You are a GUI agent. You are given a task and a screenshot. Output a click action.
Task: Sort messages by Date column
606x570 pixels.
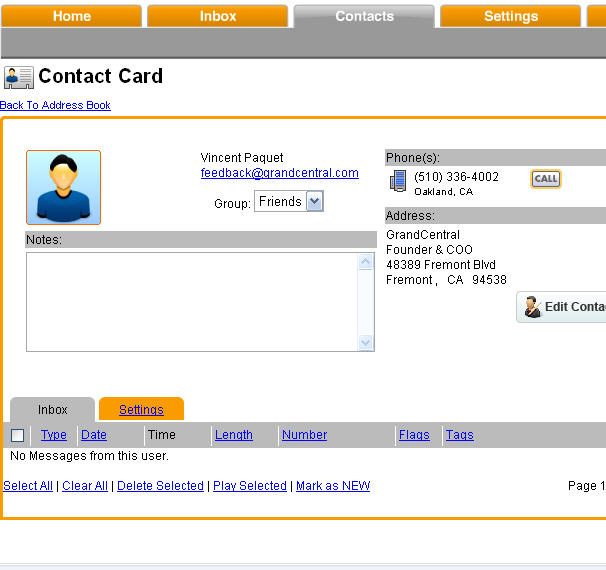coord(94,435)
